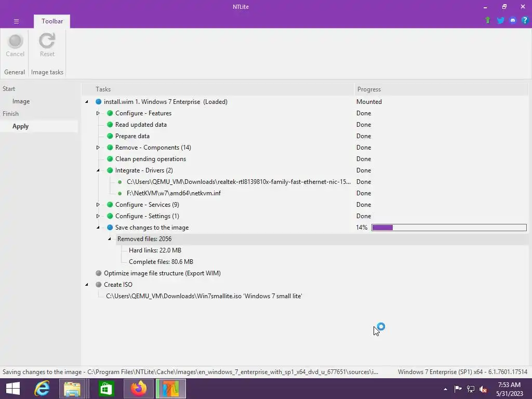Select the realtek-rtl8139810x driver path row
The height and width of the screenshot is (399, 532).
click(238, 182)
